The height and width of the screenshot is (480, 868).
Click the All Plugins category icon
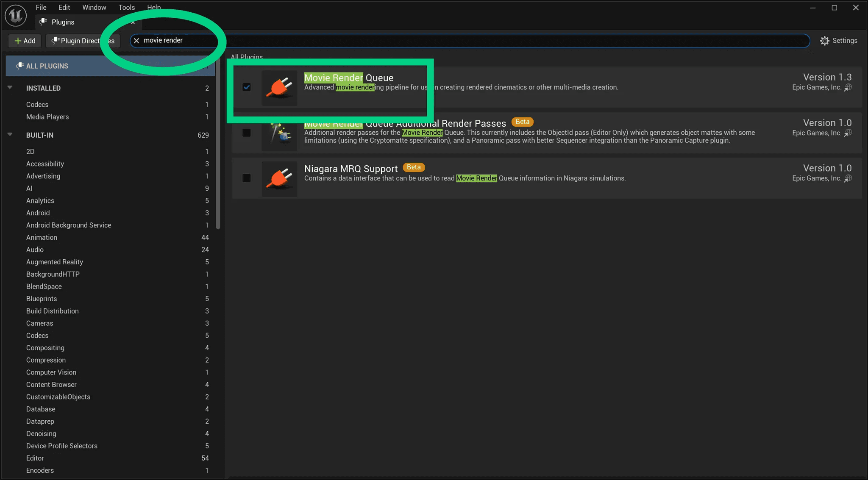[x=19, y=66]
